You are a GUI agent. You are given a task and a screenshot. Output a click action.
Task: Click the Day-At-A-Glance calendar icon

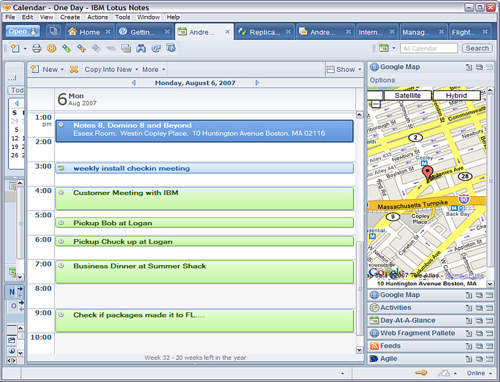[x=374, y=320]
